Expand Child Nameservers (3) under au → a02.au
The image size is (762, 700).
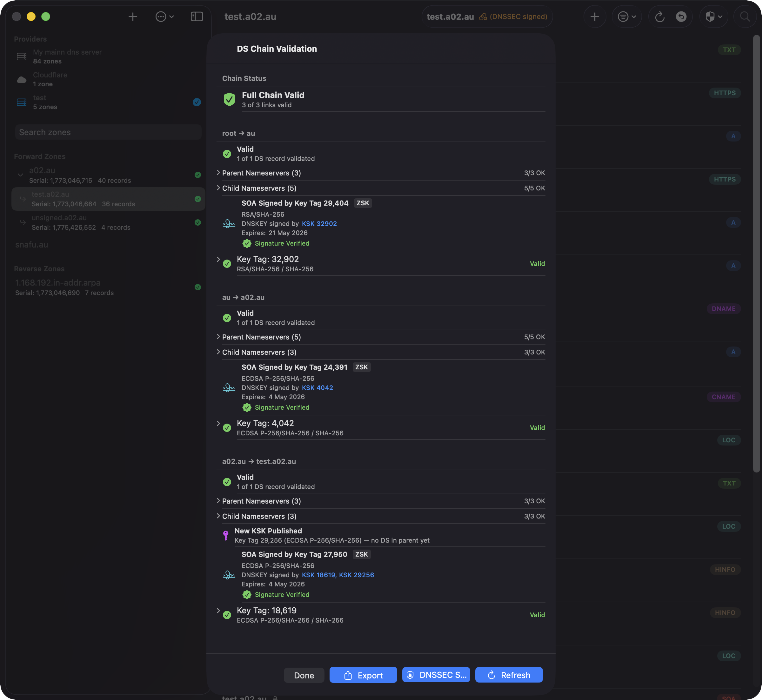218,352
